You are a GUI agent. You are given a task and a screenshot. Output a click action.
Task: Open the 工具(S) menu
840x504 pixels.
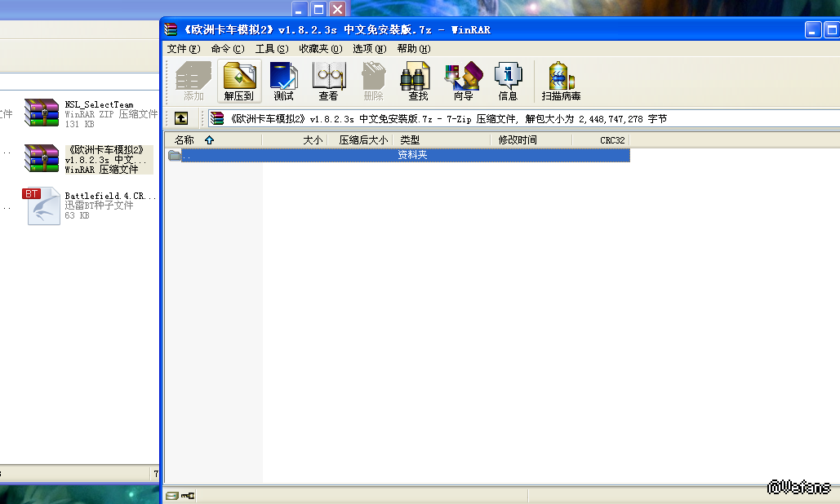pyautogui.click(x=271, y=49)
